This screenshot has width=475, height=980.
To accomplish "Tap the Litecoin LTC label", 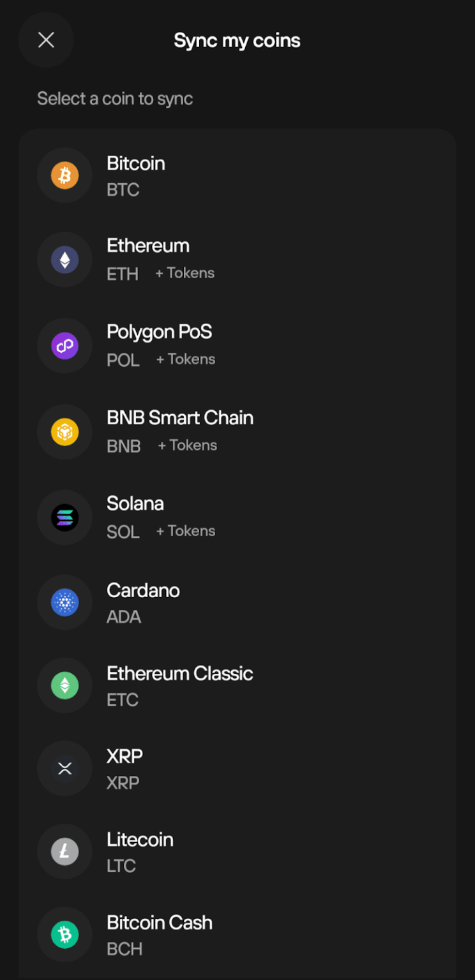I will tap(140, 840).
